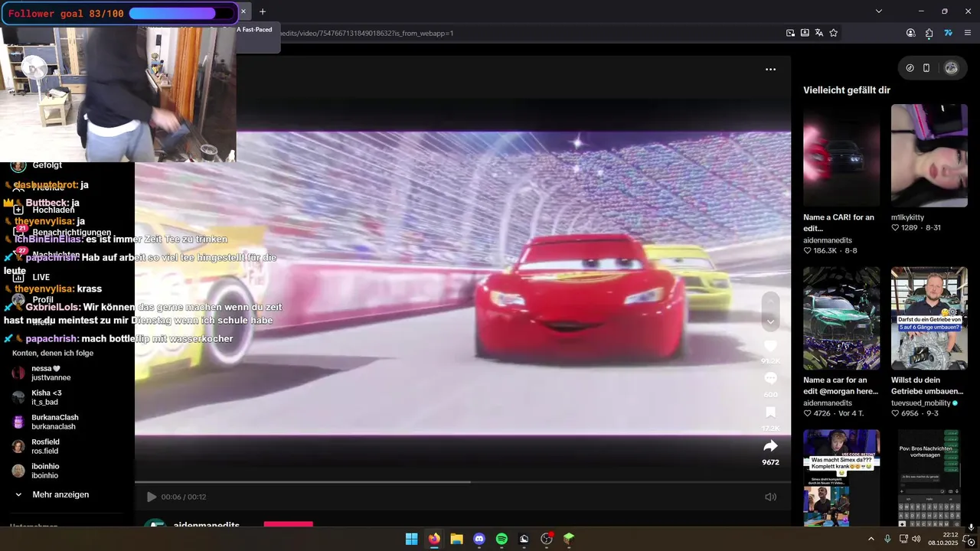The image size is (980, 551).
Task: Open the get-app phone icon
Action: tap(926, 68)
